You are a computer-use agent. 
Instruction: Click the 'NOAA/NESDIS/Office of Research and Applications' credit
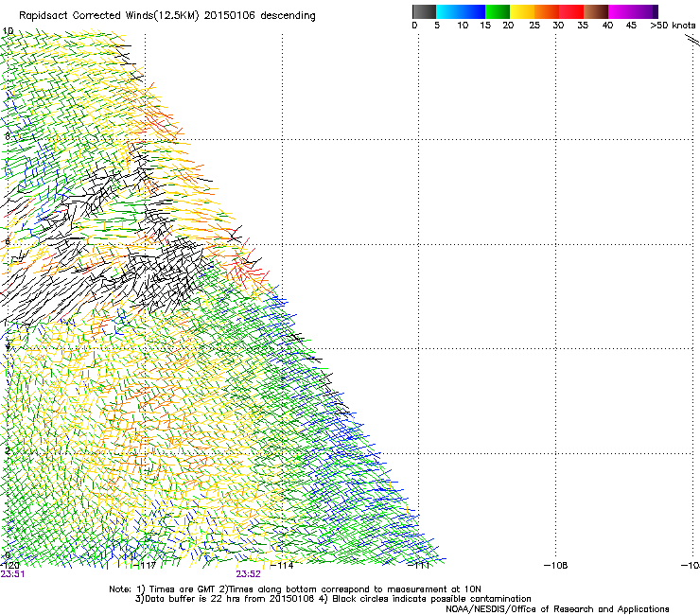(x=557, y=609)
